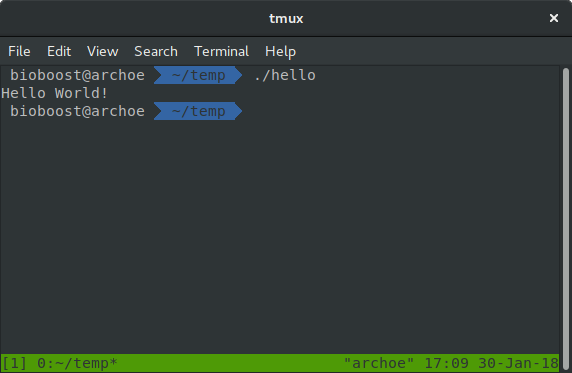Screen dimensions: 572x373
Task: Open the Terminal menu
Action: pyautogui.click(x=221, y=51)
